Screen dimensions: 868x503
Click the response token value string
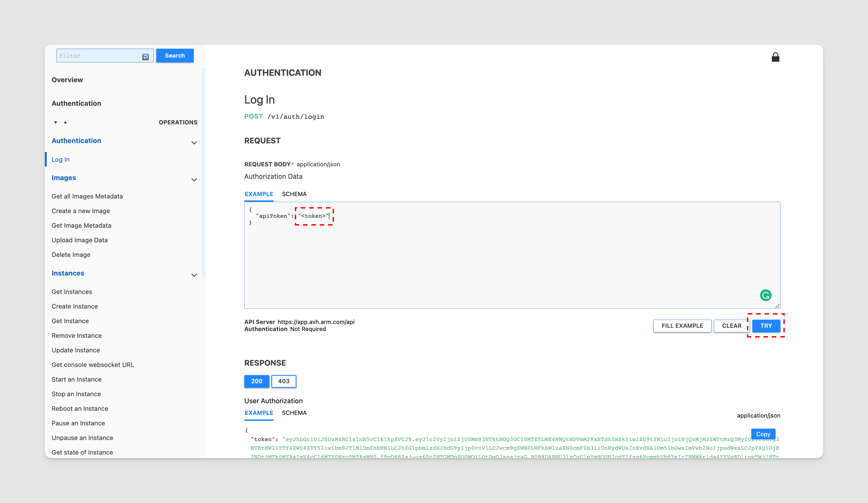pyautogui.click(x=515, y=448)
